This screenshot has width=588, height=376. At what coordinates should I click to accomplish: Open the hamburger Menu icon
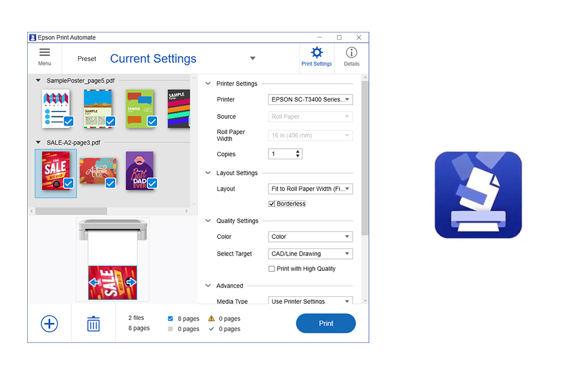click(x=44, y=53)
